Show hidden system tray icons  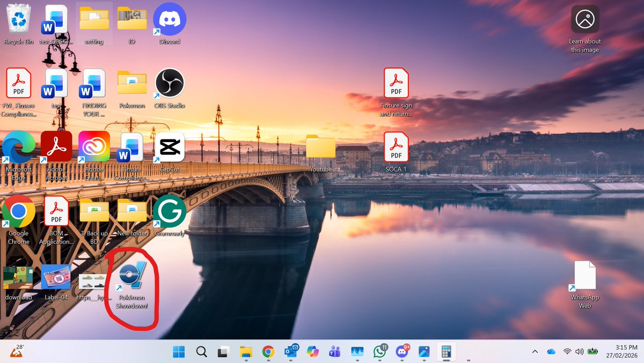(x=535, y=352)
